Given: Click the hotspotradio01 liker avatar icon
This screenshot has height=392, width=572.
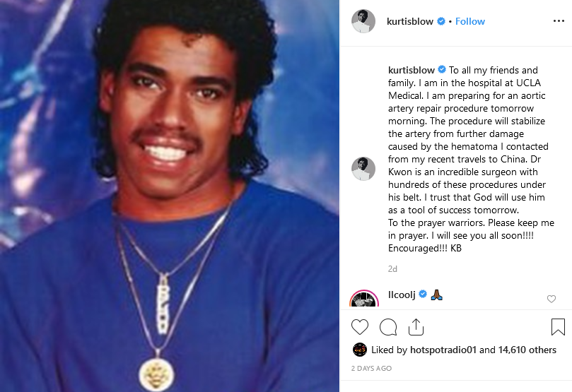Looking at the screenshot, I should pos(360,350).
